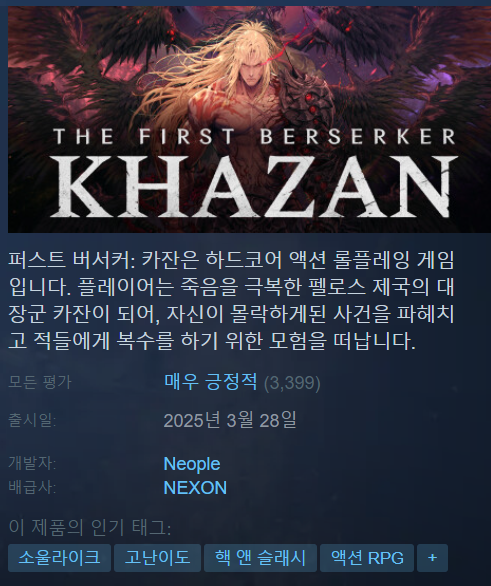Click the release date 2025년 3월 28일

pyautogui.click(x=230, y=420)
